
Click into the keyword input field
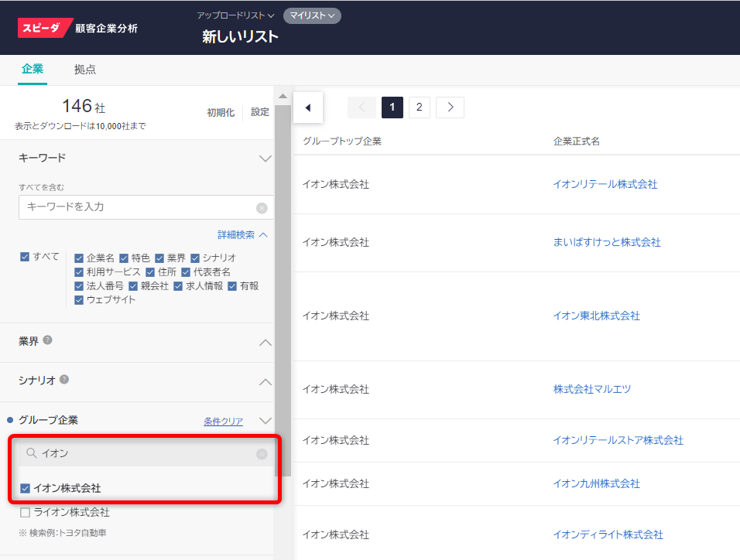(135, 207)
